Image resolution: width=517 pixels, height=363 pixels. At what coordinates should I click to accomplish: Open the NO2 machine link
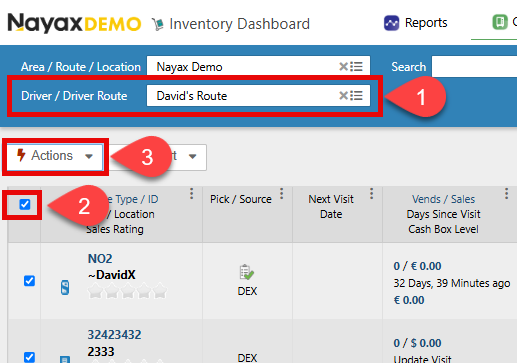pyautogui.click(x=100, y=259)
